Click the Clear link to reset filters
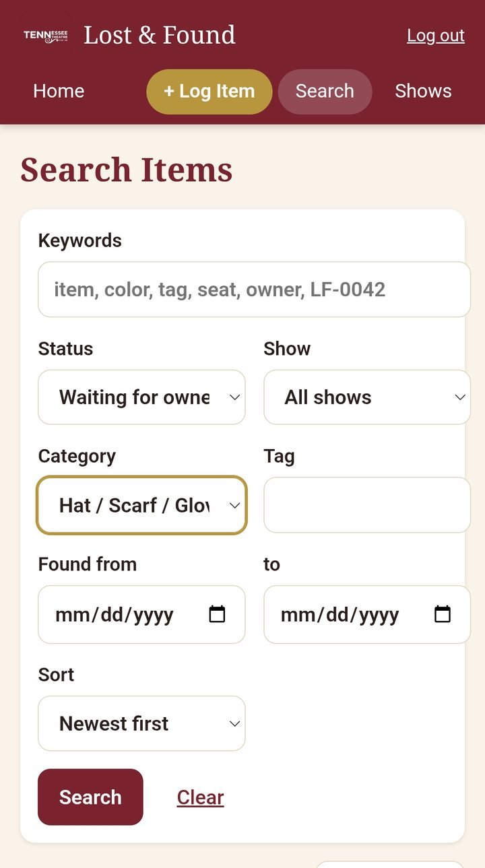Image resolution: width=485 pixels, height=868 pixels. 200,797
